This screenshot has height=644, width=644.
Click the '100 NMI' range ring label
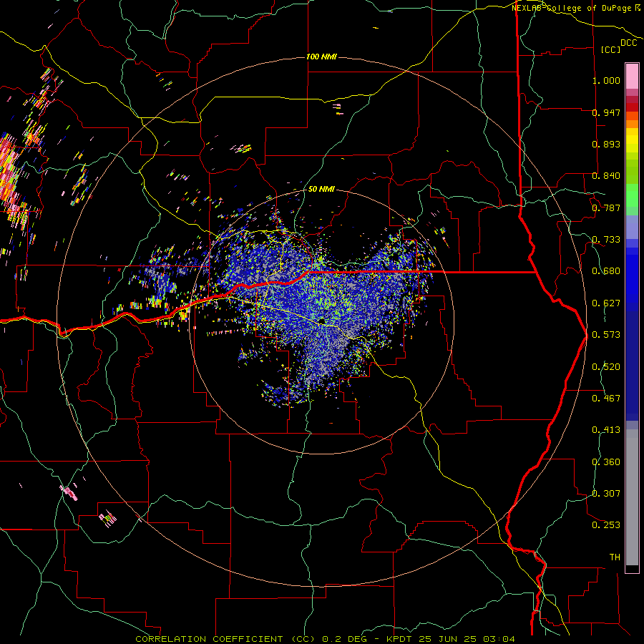click(x=321, y=57)
